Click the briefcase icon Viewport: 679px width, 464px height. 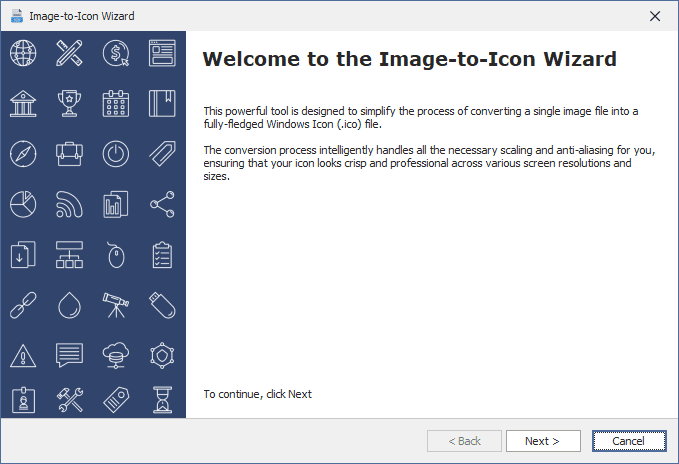[69, 154]
